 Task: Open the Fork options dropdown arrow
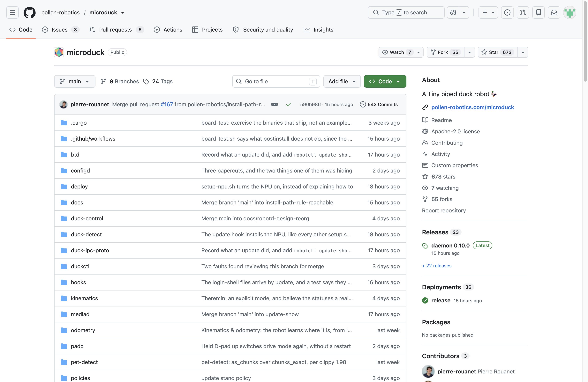coord(469,52)
